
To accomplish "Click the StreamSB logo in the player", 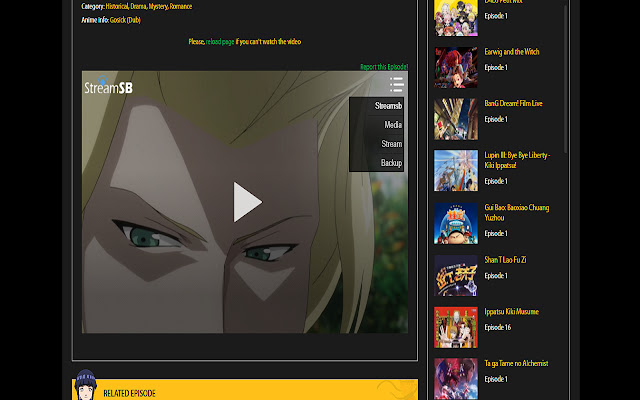I will click(108, 85).
